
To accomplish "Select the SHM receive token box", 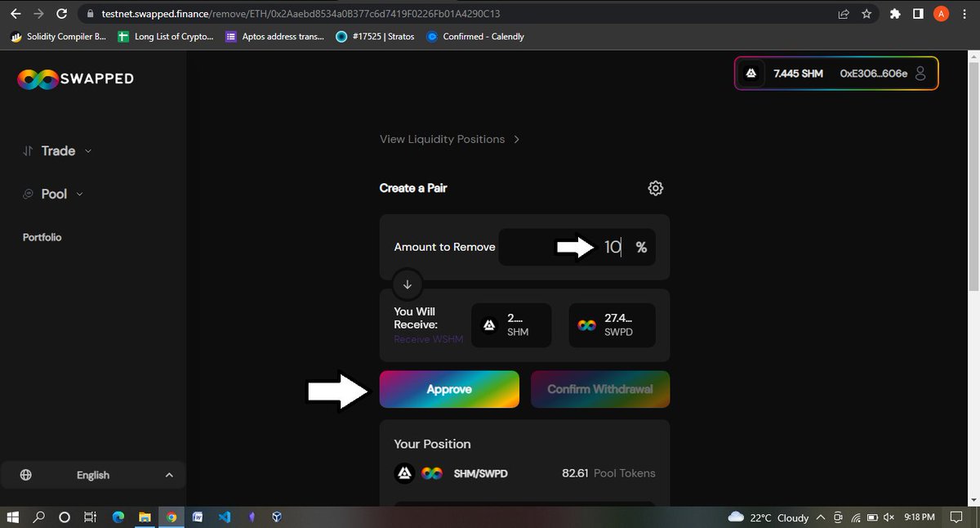I will 512,324.
